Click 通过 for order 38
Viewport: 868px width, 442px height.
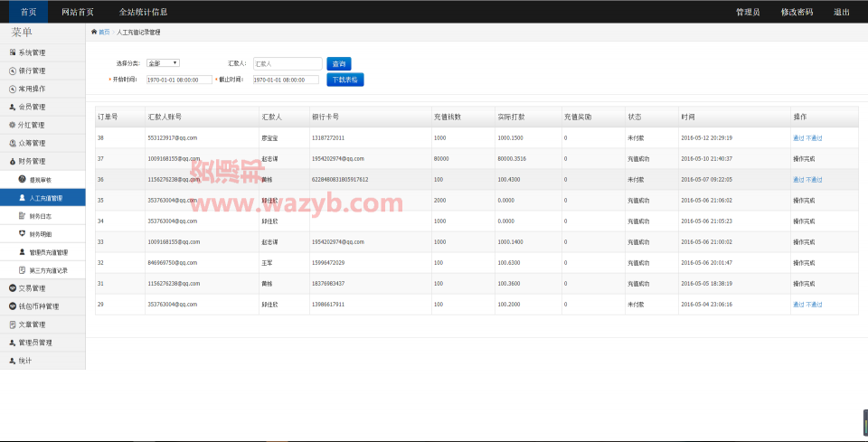798,138
